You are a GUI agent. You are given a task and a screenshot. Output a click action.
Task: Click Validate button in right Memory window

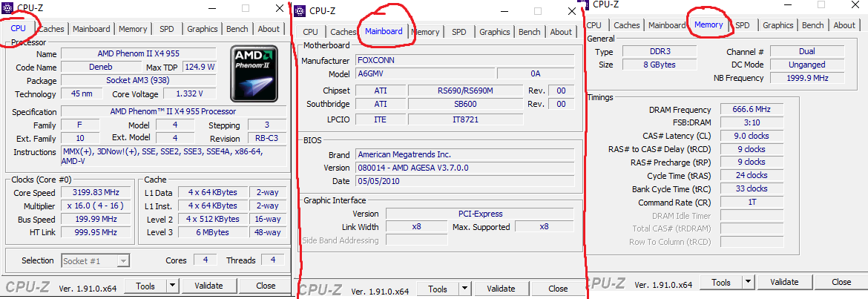pyautogui.click(x=785, y=283)
